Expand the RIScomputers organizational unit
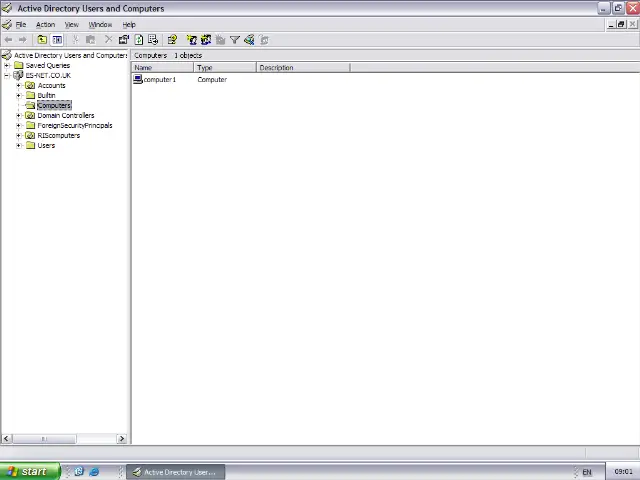This screenshot has height=480, width=640. coord(18,136)
